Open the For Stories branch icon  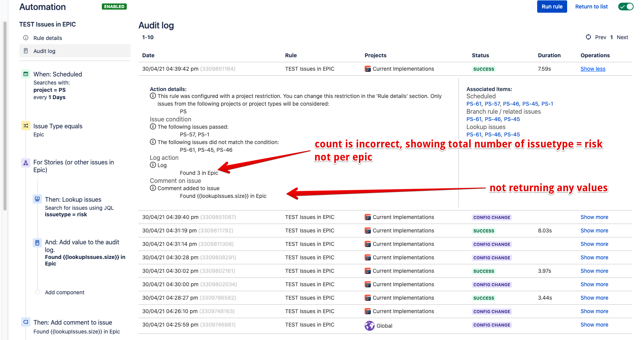[x=26, y=163]
